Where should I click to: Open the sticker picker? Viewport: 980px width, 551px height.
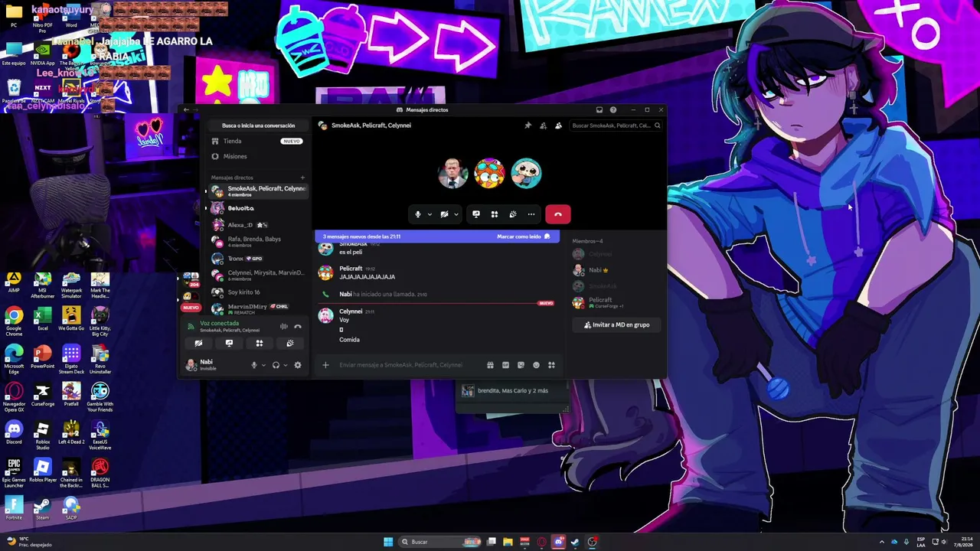(521, 365)
